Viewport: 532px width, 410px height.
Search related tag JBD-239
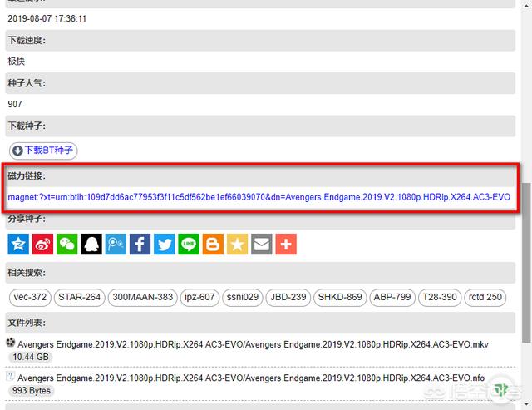pos(288,298)
